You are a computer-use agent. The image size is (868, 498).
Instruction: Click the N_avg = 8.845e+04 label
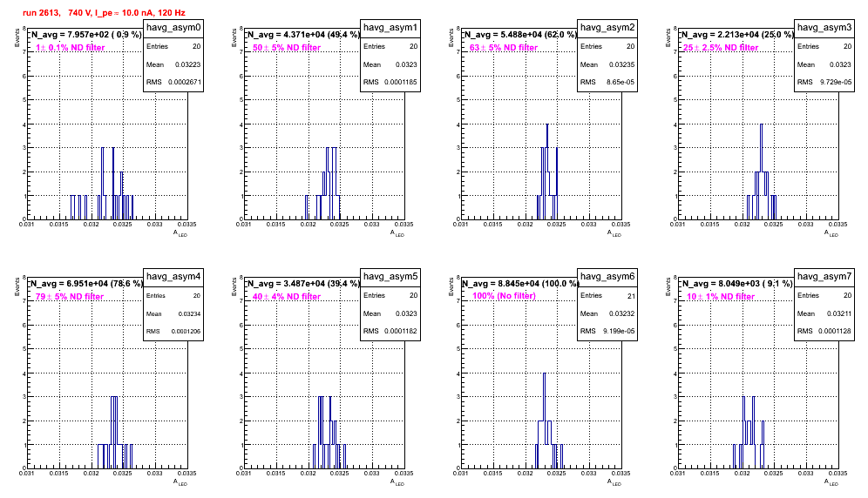tap(520, 283)
